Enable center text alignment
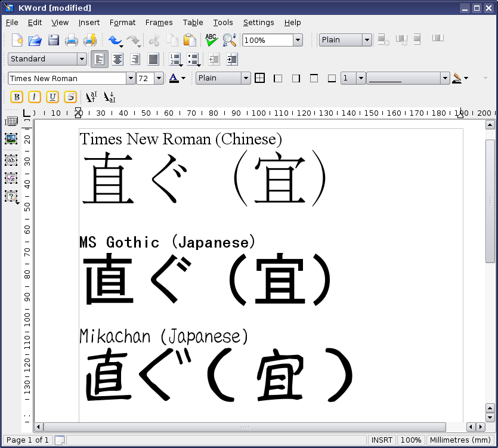Image resolution: width=498 pixels, height=448 pixels. 117,59
